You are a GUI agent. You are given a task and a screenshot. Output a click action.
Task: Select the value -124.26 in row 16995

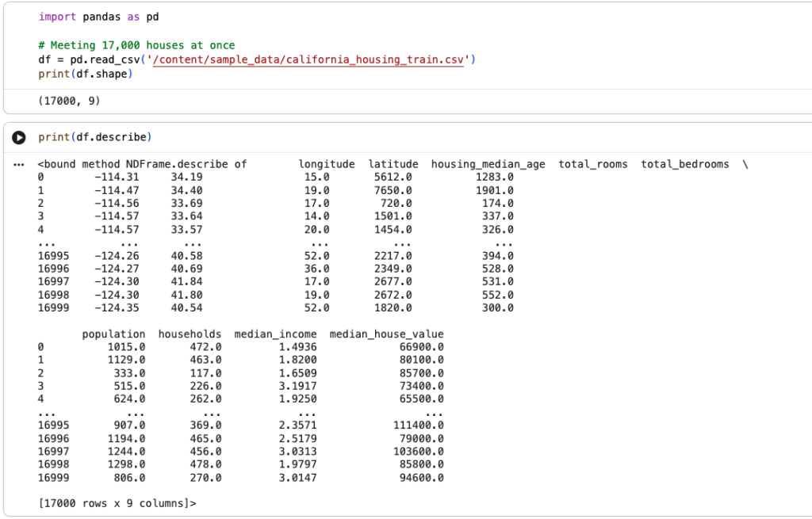click(117, 256)
